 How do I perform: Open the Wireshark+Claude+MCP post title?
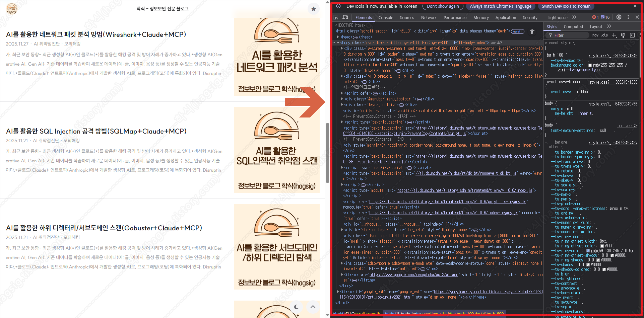(96, 34)
